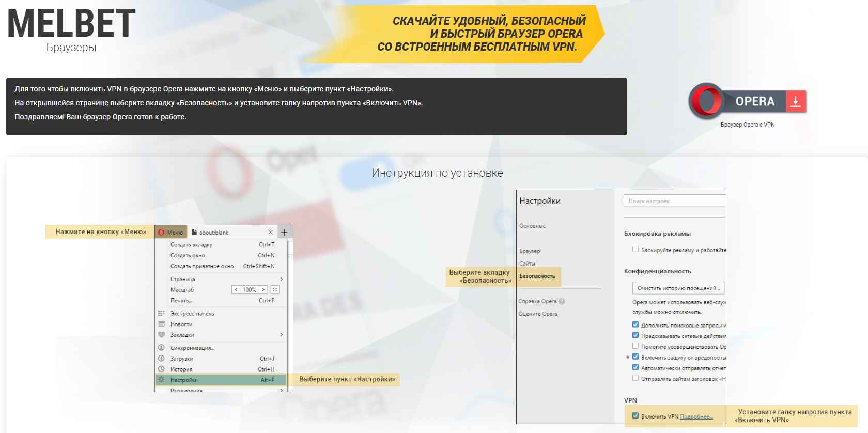Open the Безопасность settings tab
This screenshot has height=433, width=868.
click(x=537, y=276)
